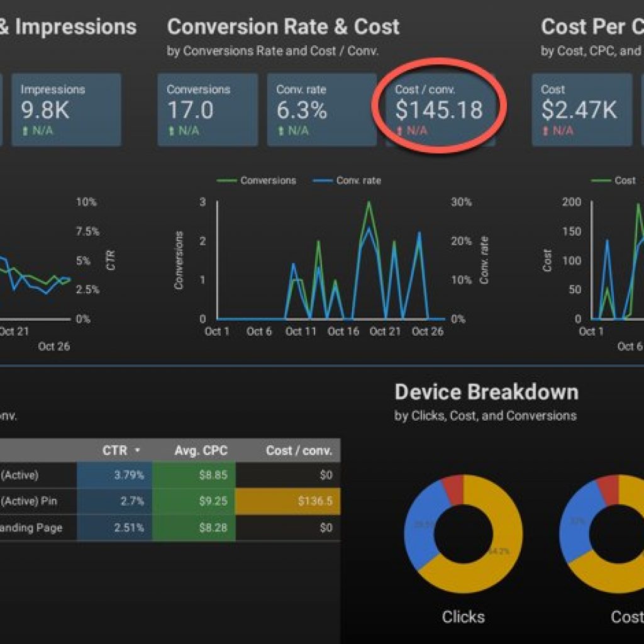The width and height of the screenshot is (644, 644).
Task: Click the Clicks label under donut chart
Action: pyautogui.click(x=464, y=617)
